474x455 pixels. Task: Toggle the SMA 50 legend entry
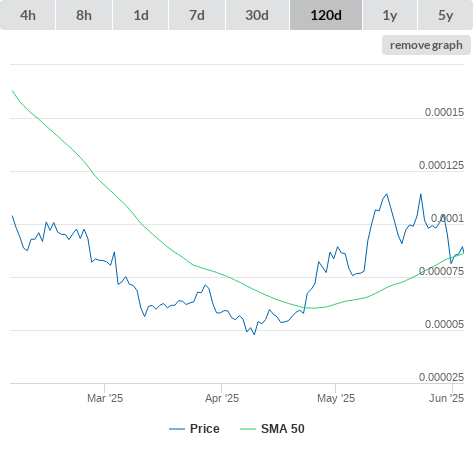pyautogui.click(x=272, y=429)
